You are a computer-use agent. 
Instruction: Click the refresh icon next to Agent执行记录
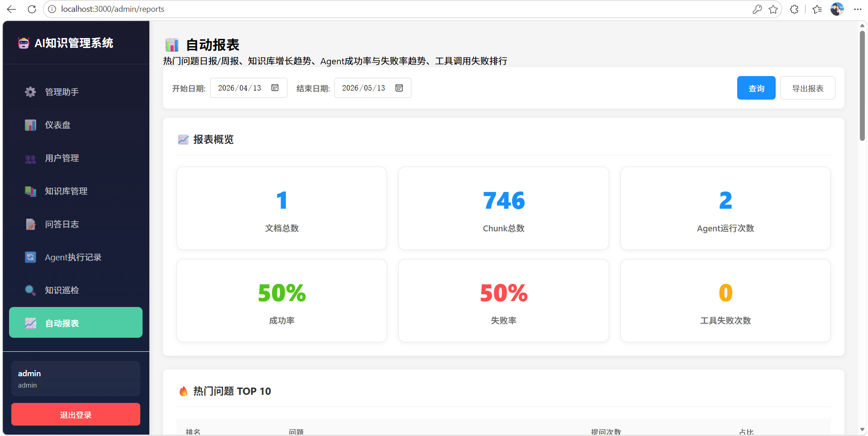[30, 257]
